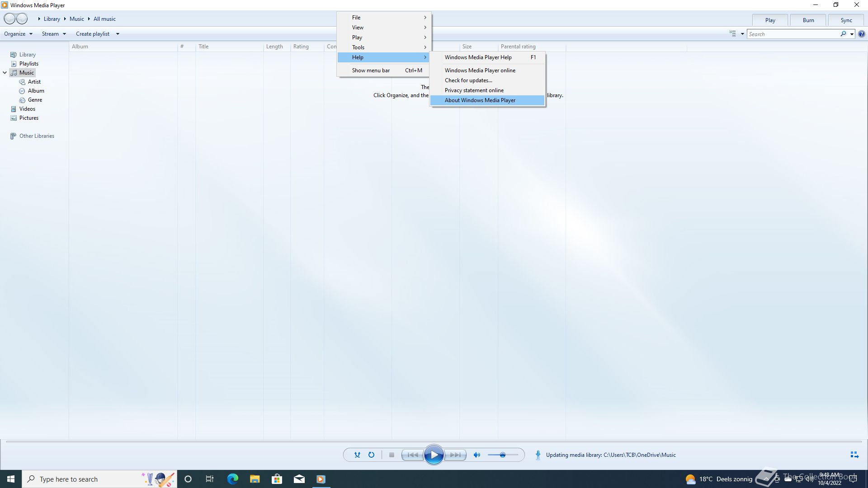Click the Forward navigation button
Screen dimensions: 868x488
pyautogui.click(x=22, y=19)
